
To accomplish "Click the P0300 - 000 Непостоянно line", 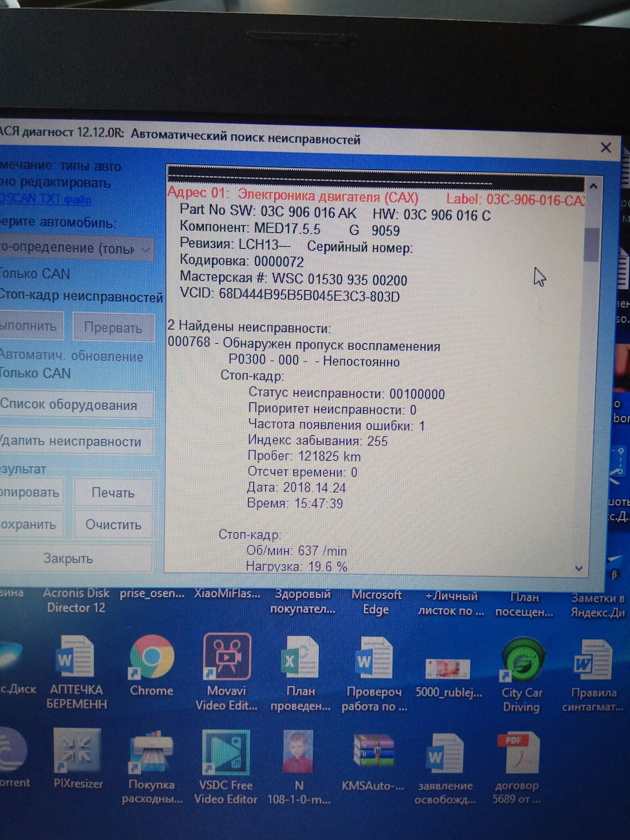I will click(x=314, y=360).
